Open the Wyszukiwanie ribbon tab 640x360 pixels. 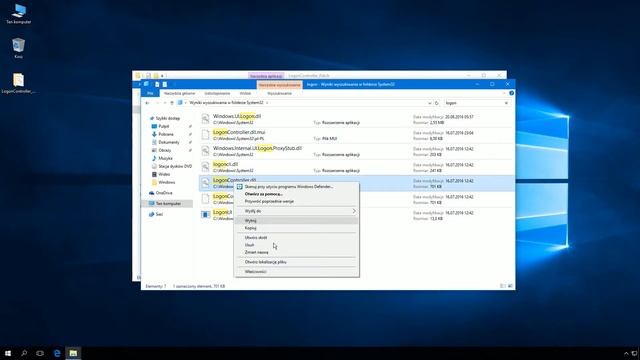tap(279, 93)
